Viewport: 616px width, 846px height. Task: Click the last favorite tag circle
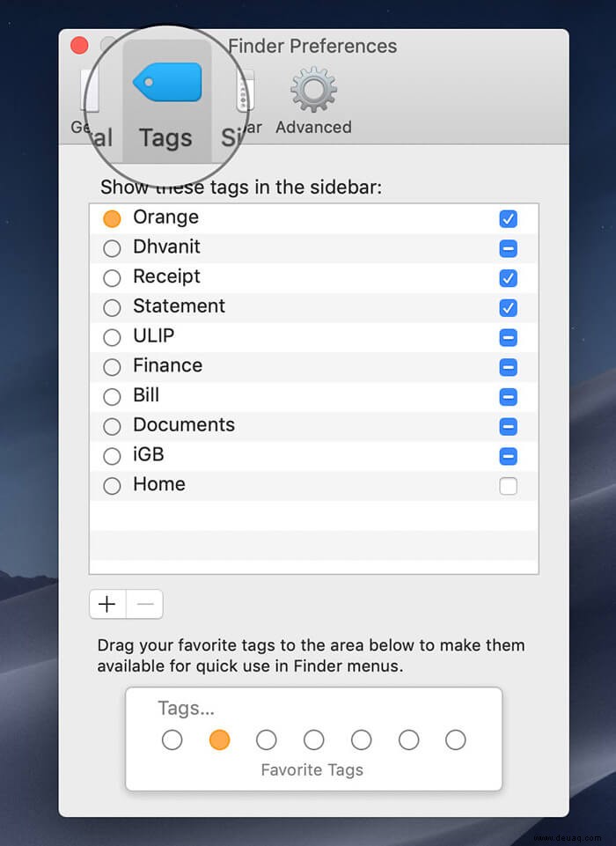(455, 739)
